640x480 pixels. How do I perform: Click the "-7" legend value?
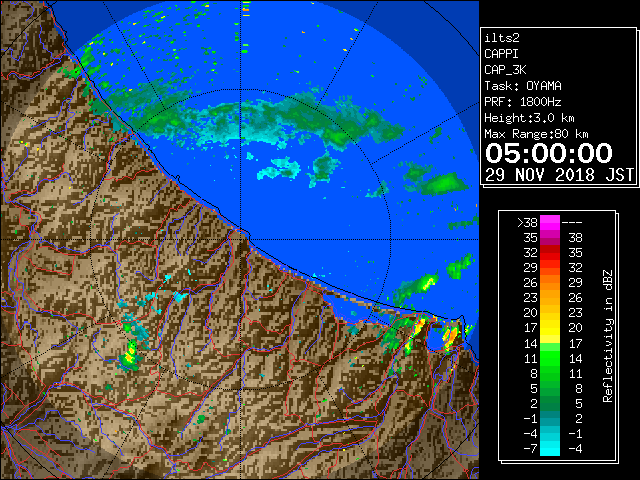click(530, 449)
